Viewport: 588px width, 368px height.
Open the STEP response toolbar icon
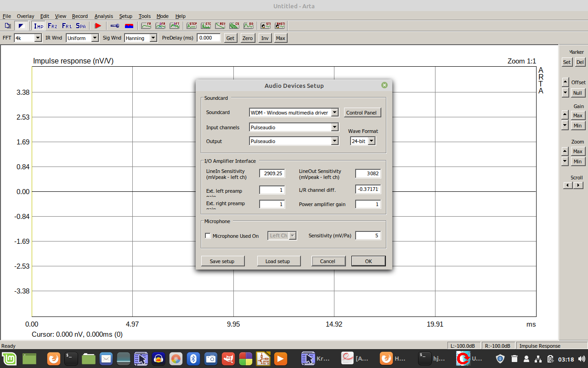point(192,26)
